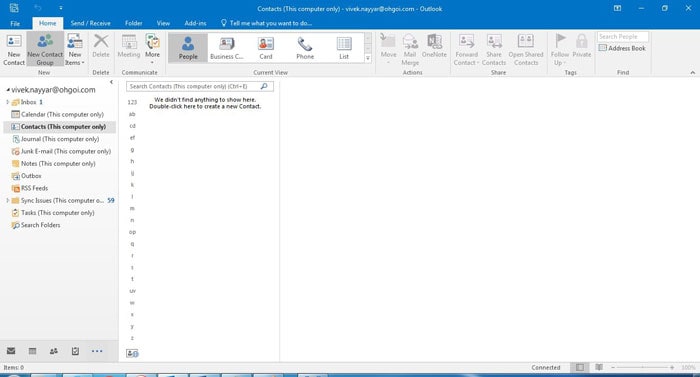
Task: Collapse the folder pane
Action: tap(111, 82)
